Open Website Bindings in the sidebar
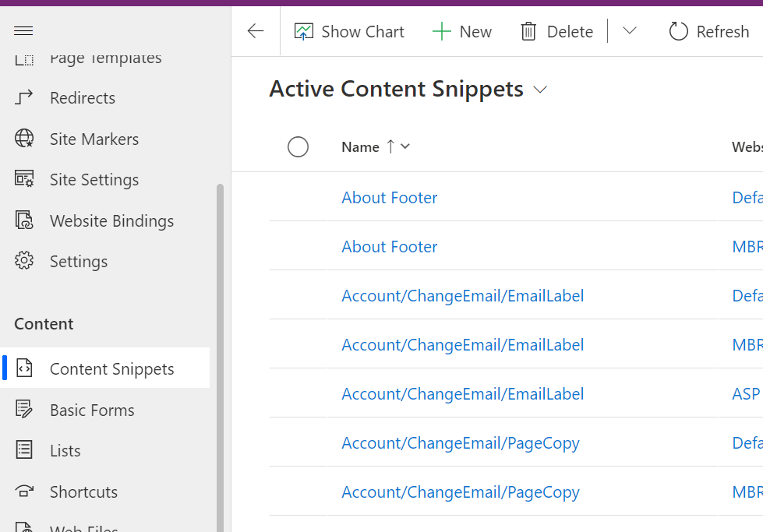 [112, 220]
